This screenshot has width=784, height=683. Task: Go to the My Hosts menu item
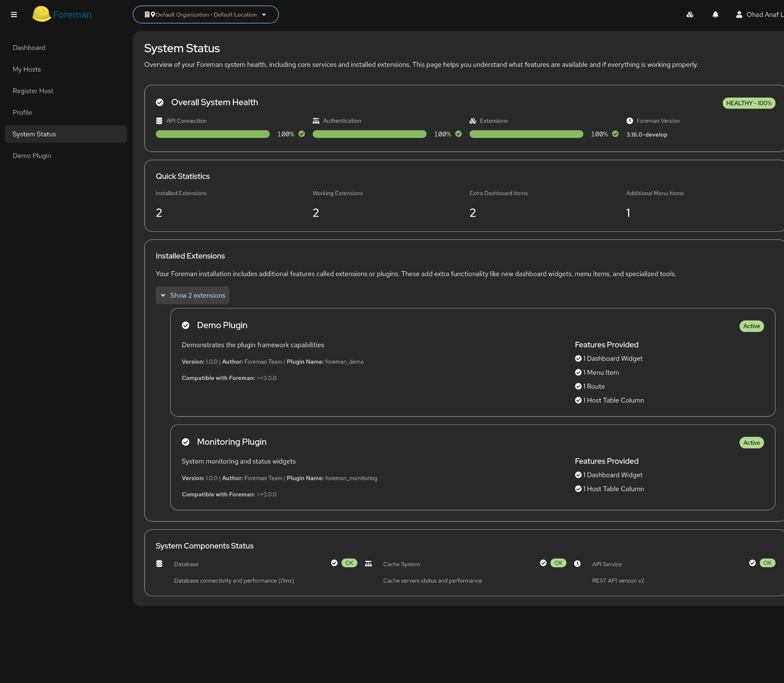point(27,69)
